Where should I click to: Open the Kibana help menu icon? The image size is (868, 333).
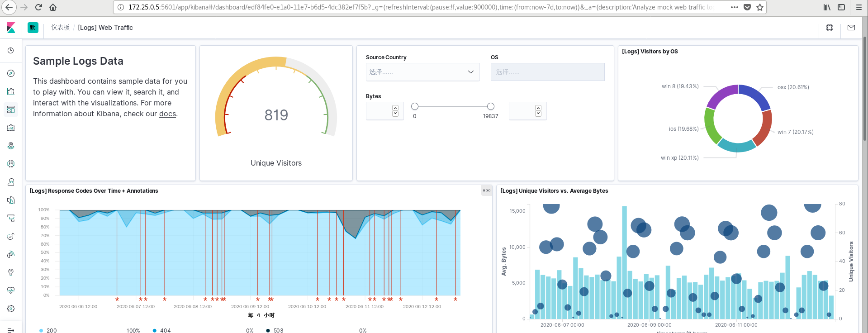click(x=830, y=28)
